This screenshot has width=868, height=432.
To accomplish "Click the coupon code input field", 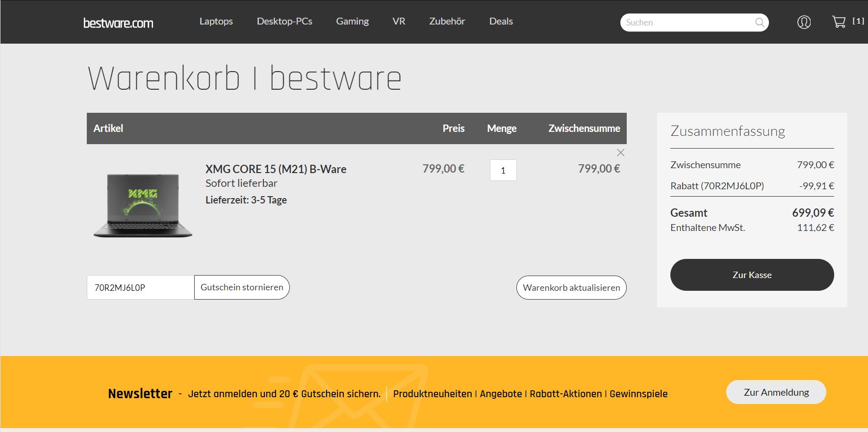I will click(141, 287).
